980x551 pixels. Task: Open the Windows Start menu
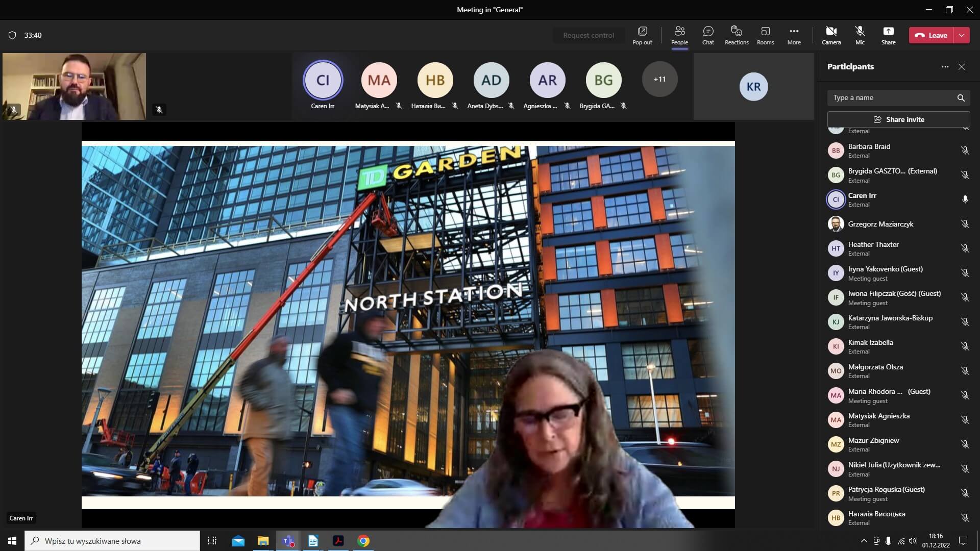(x=12, y=541)
